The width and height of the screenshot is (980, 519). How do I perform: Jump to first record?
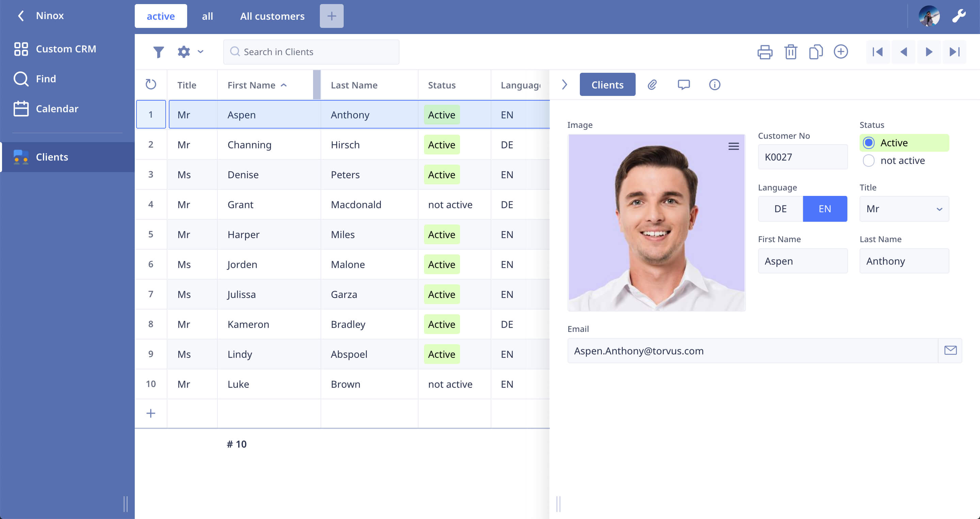(x=878, y=52)
